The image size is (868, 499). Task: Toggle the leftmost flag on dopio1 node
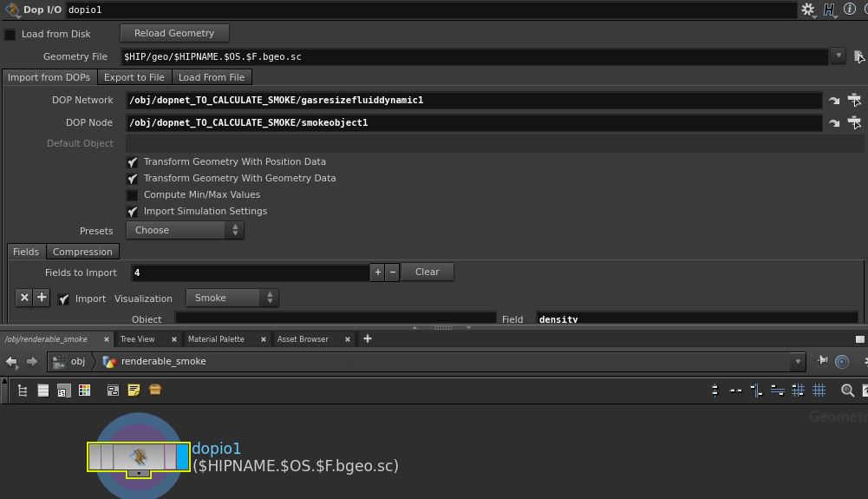point(95,456)
